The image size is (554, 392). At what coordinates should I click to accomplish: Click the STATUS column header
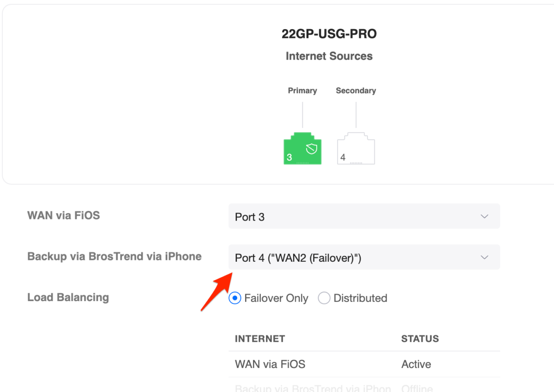coord(420,339)
